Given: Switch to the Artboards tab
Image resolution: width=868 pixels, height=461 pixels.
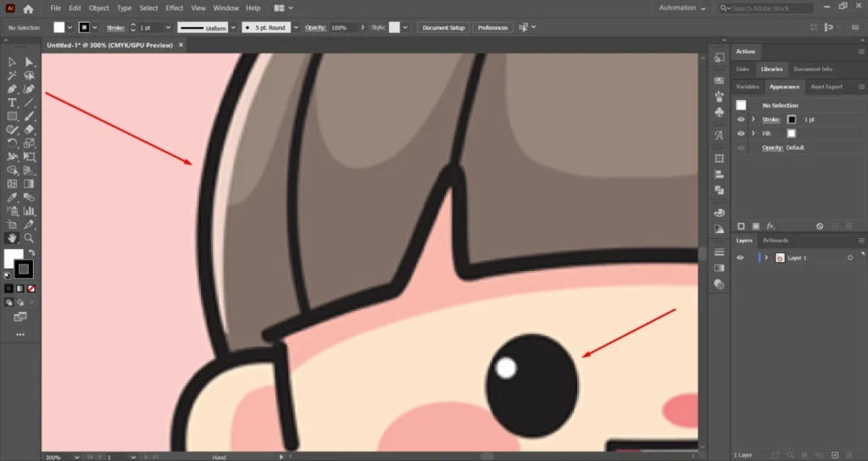Looking at the screenshot, I should click(775, 240).
